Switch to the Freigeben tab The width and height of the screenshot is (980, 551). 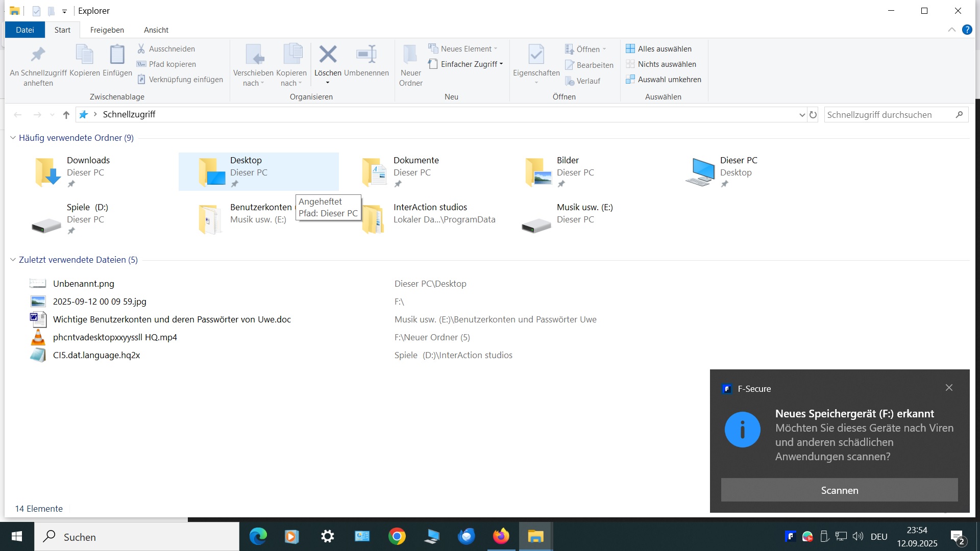click(x=107, y=30)
